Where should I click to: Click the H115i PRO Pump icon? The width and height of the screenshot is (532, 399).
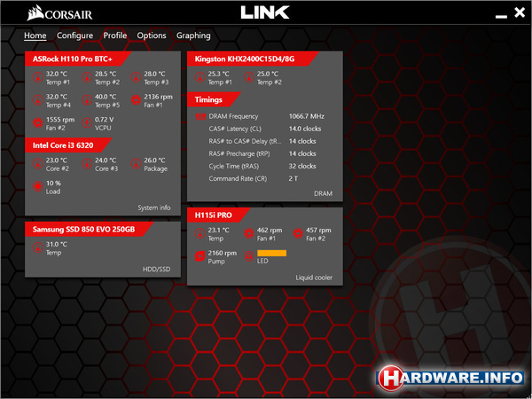point(199,256)
